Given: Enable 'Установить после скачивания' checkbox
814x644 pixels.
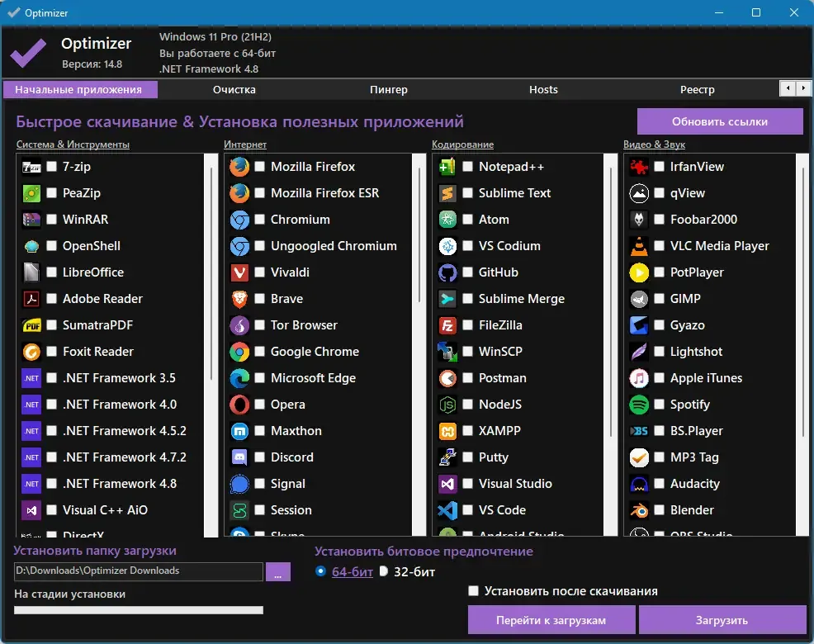Looking at the screenshot, I should 473,591.
